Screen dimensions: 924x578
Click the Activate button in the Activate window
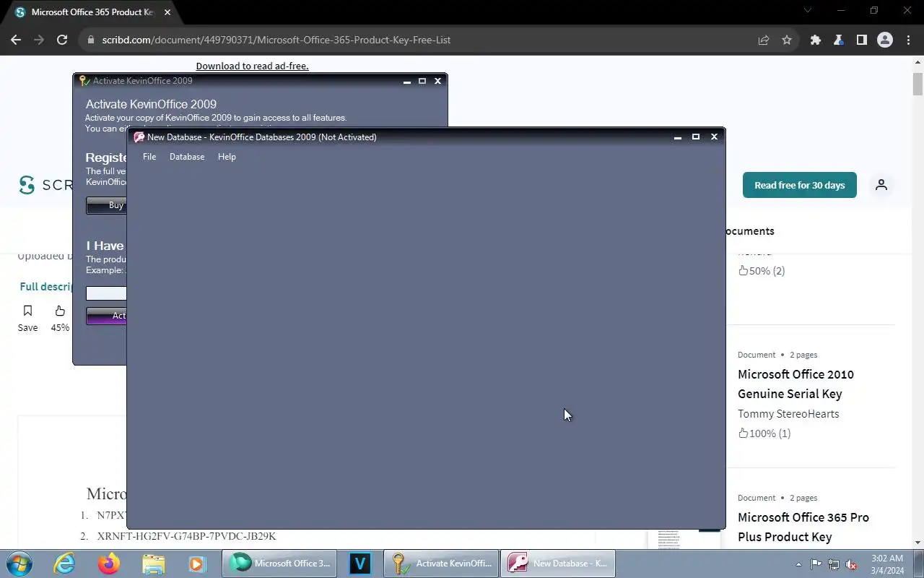[x=106, y=316]
